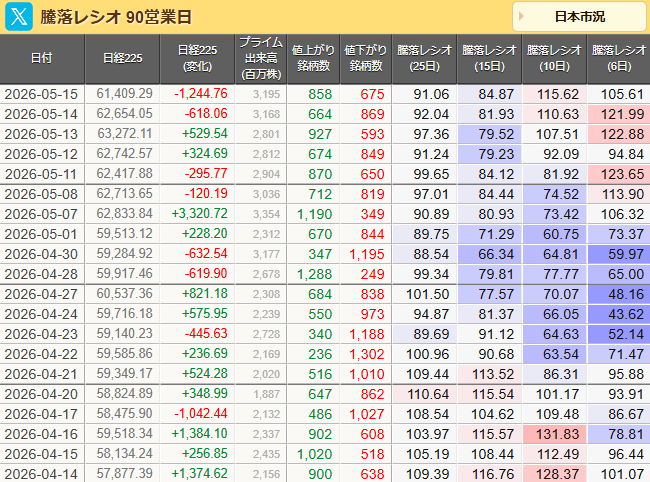650x482 pixels.
Task: Click the 日経225 column header
Action: pos(122,58)
